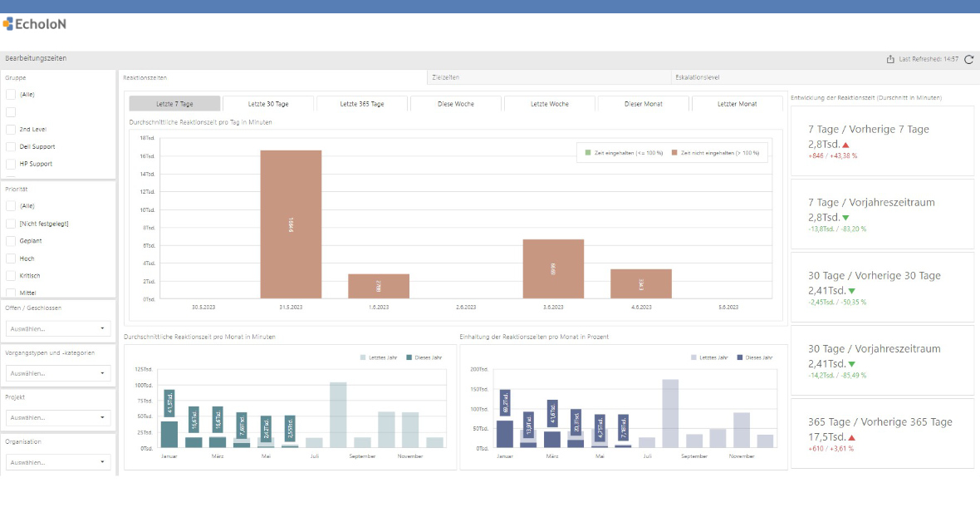Viewport: 980px width, 527px height.
Task: Click red up arrow in 7 Tage / Vorherige 7 Tage card
Action: pos(845,145)
